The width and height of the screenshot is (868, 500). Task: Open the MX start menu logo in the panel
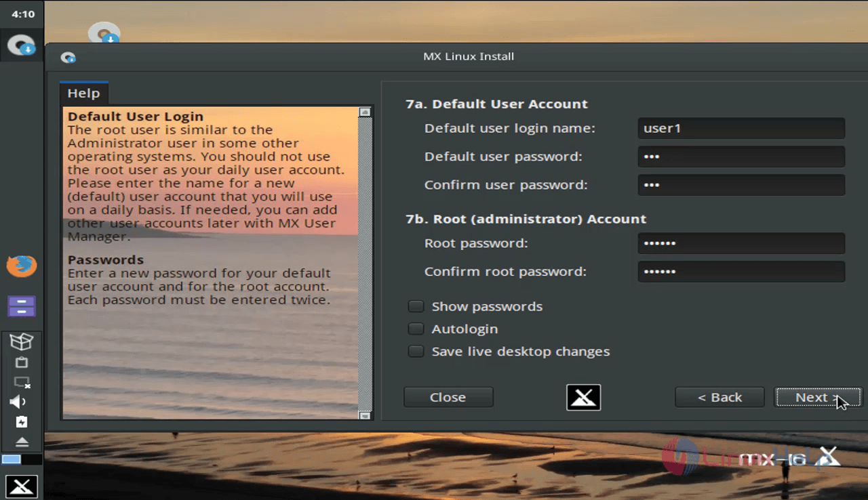click(x=22, y=486)
